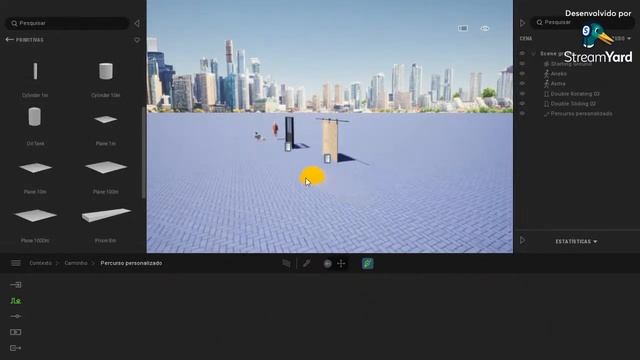Viewport: 640px width, 360px height.
Task: Focus the left panel Pesquisar search field
Action: click(x=67, y=23)
